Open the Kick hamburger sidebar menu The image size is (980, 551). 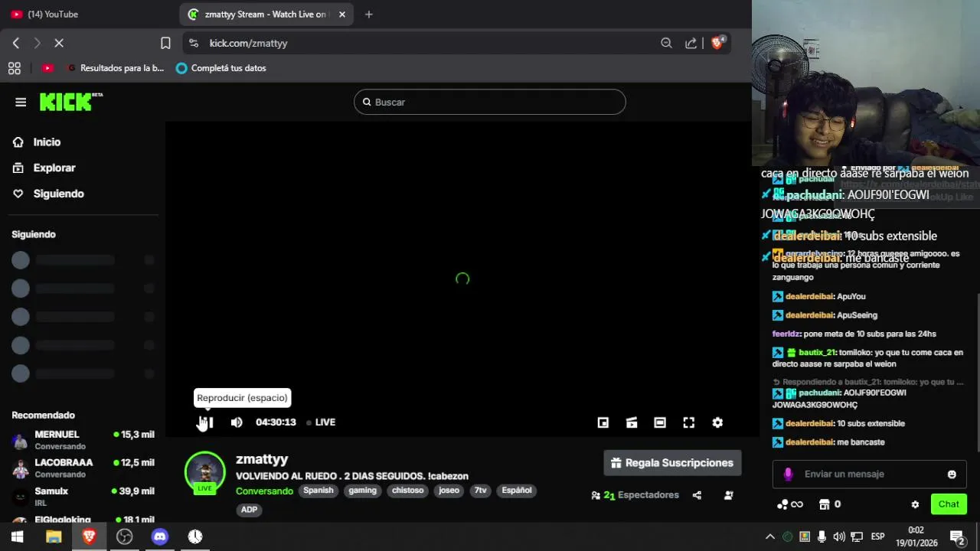tap(21, 102)
